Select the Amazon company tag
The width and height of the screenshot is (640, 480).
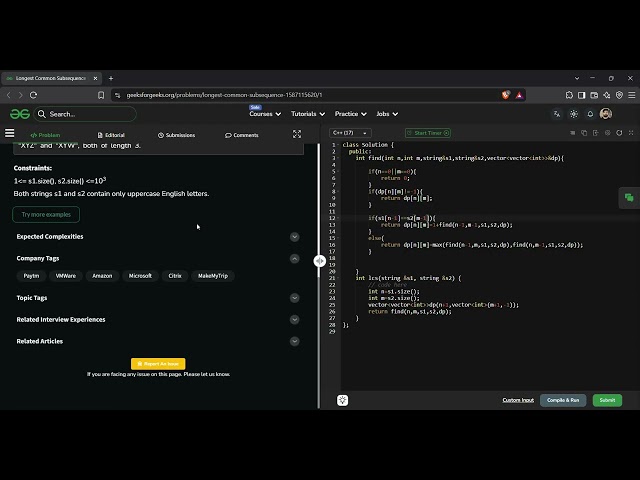click(x=102, y=276)
